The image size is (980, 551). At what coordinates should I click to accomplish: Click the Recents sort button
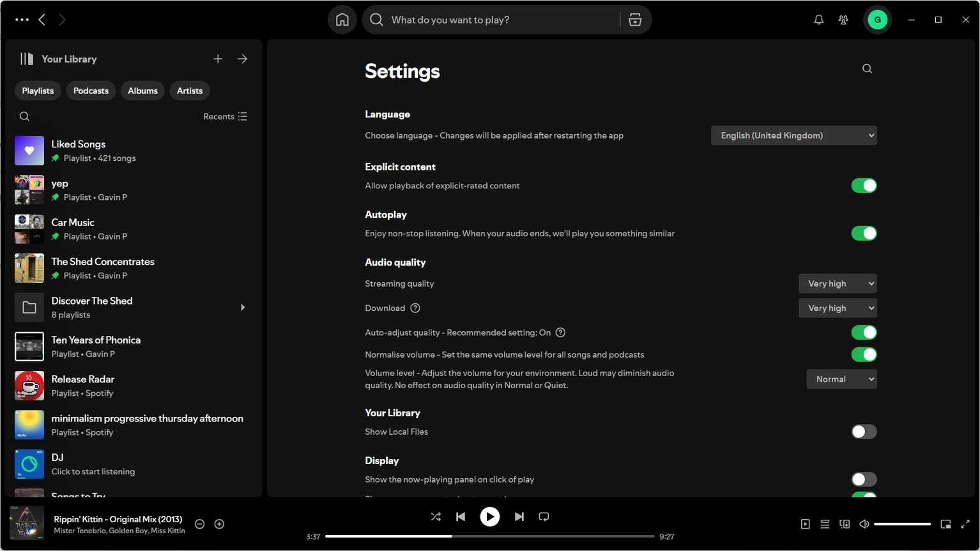tap(225, 116)
